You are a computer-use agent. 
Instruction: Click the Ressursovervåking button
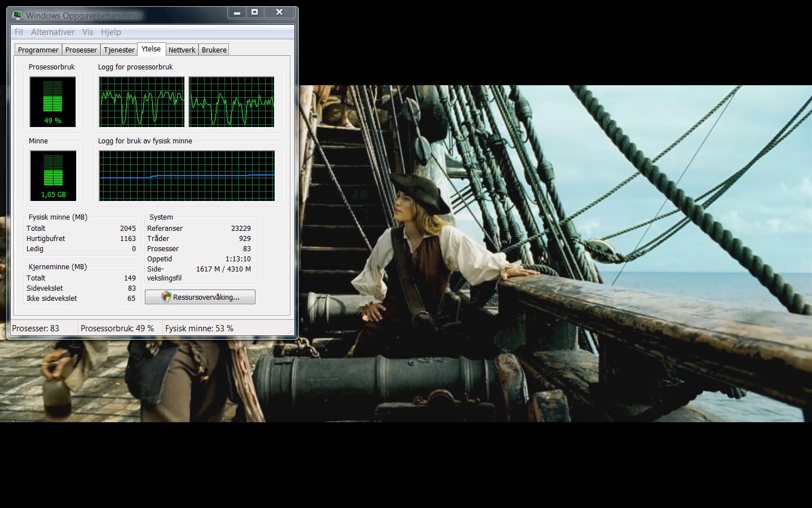pyautogui.click(x=200, y=297)
